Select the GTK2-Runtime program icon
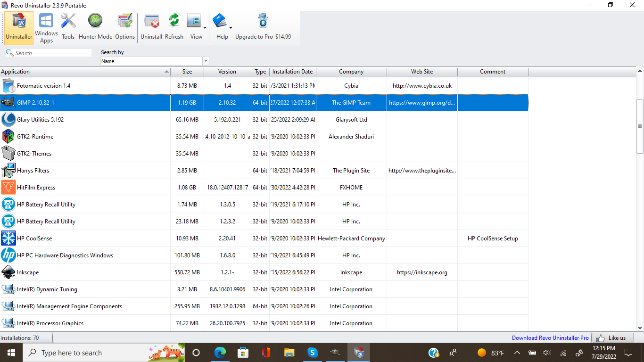This screenshot has height=362, width=644. 8,137
